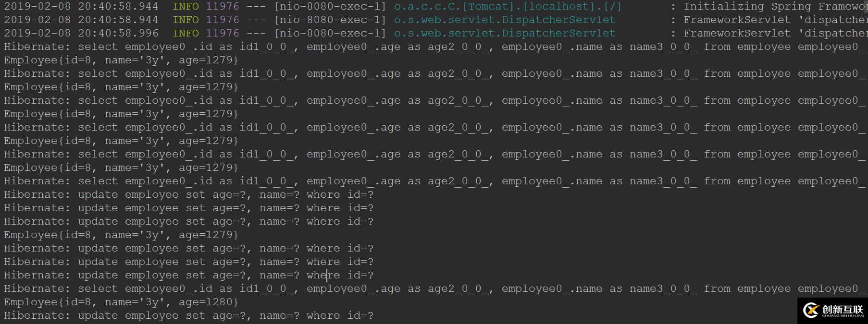Click the INFO level on the 20:40:58.996 line
The image size is (868, 324).
pos(186,33)
